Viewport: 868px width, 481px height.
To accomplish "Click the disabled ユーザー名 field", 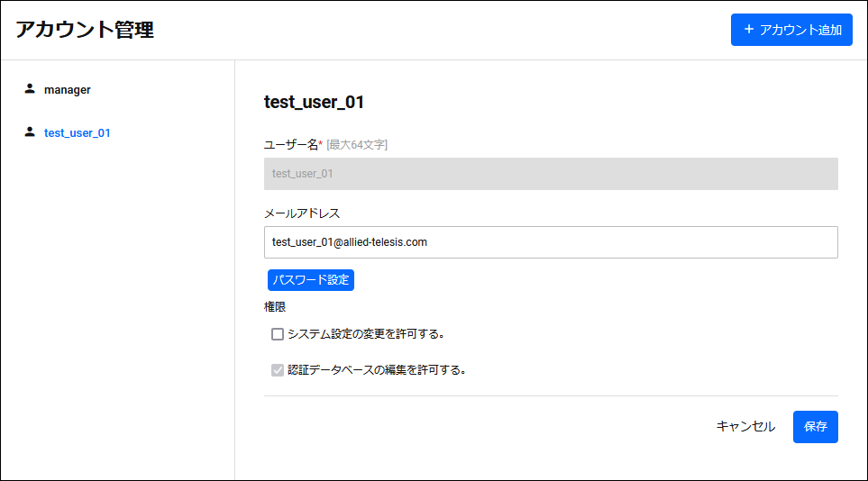I will (551, 174).
